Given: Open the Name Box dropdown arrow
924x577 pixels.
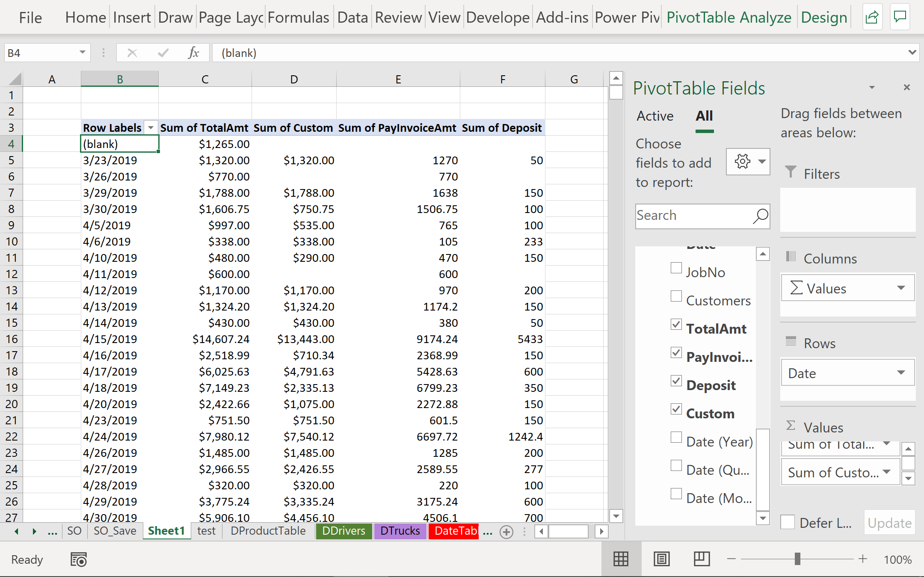Looking at the screenshot, I should coord(83,53).
